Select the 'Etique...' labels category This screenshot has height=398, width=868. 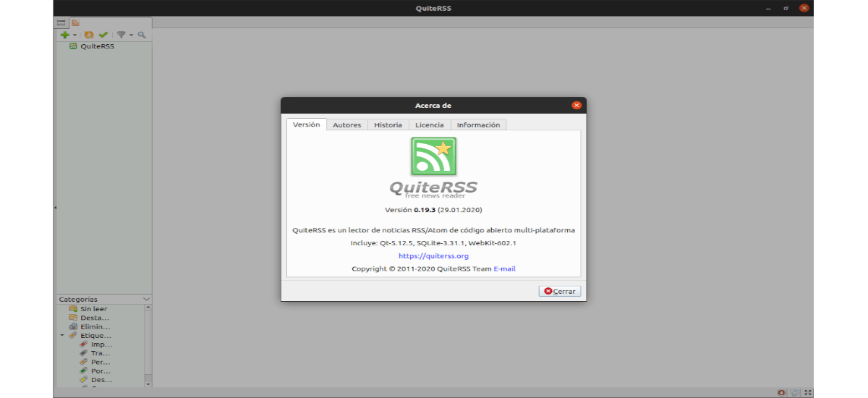[x=90, y=335]
